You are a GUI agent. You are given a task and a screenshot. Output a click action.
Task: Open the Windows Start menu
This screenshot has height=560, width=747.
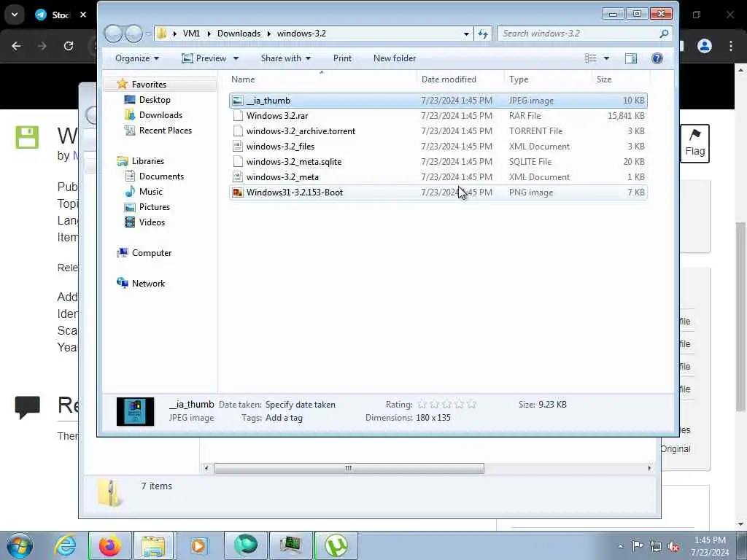[20, 545]
